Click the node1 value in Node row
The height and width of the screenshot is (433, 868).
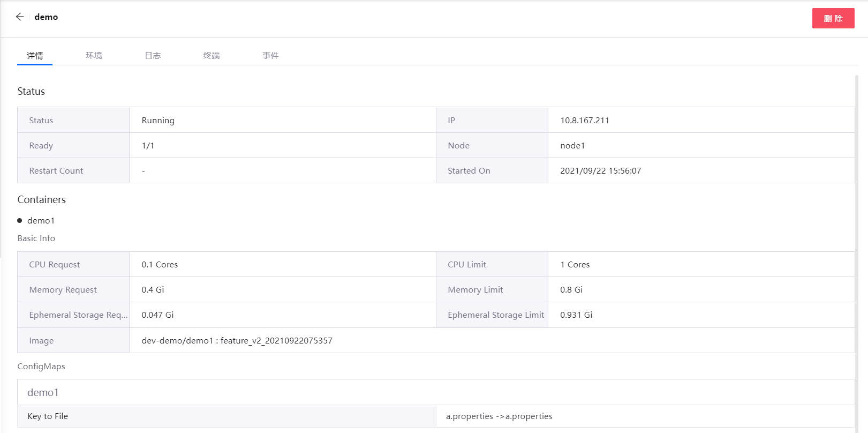(x=572, y=146)
